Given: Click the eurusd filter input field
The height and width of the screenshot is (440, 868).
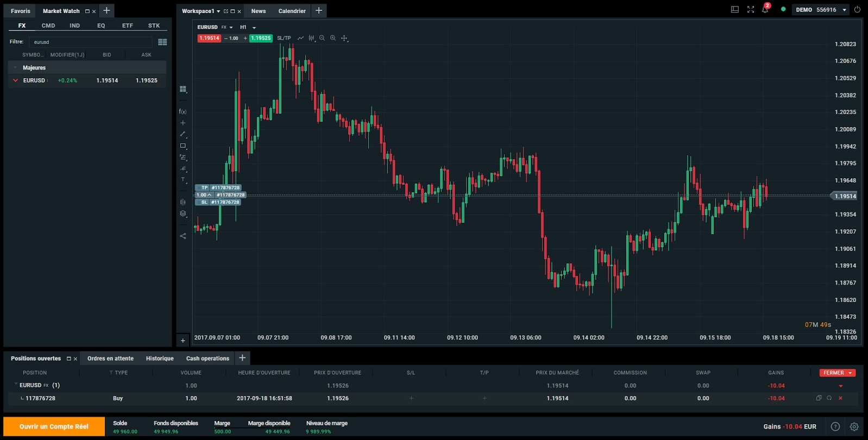Looking at the screenshot, I should (x=91, y=42).
